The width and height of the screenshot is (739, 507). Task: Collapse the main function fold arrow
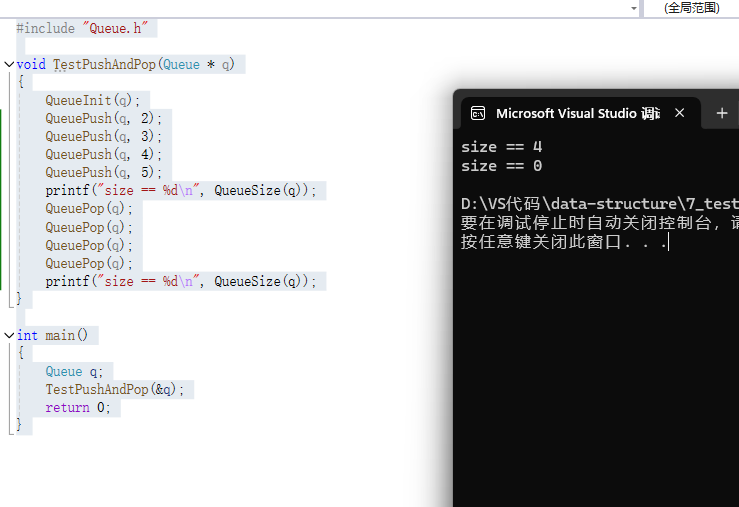tap(9, 335)
